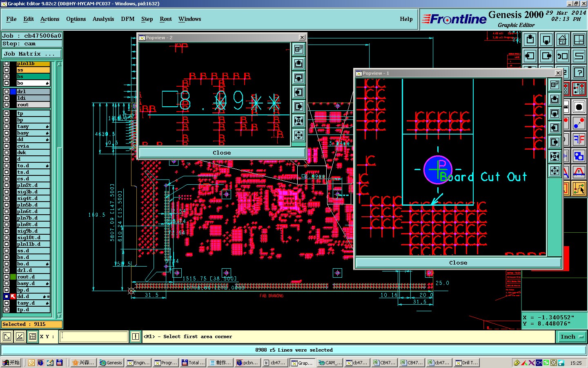The image size is (588, 368).
Task: Click the red and blue dots arrow icon
Action: 579,123
